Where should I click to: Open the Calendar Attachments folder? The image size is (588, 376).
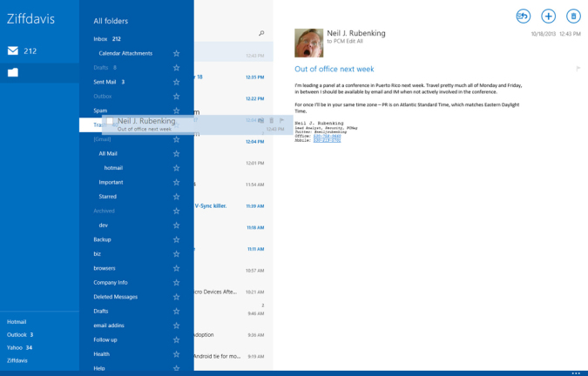pos(125,54)
